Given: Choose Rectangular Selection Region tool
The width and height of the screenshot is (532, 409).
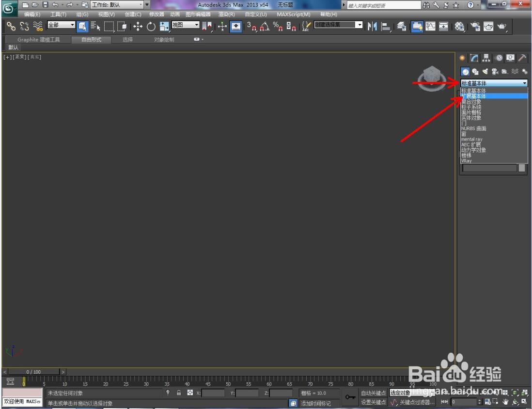Looking at the screenshot, I should coord(109,26).
